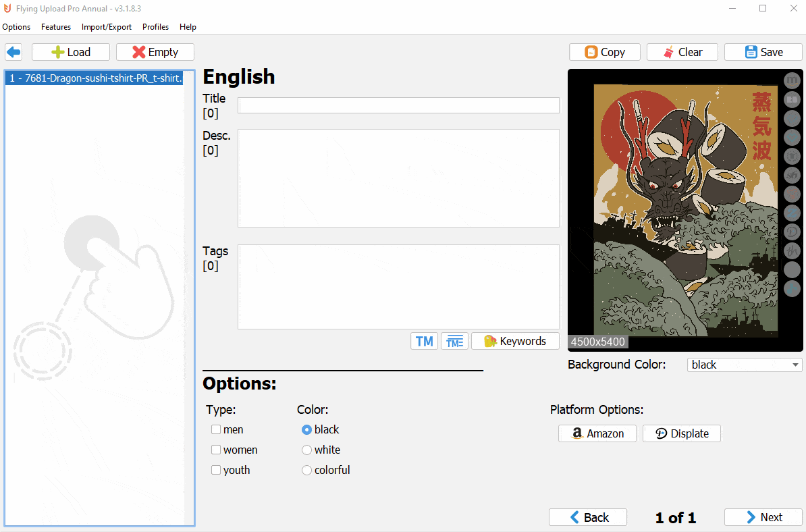This screenshot has width=806, height=532.
Task: Enable the men type checkbox
Action: 216,429
